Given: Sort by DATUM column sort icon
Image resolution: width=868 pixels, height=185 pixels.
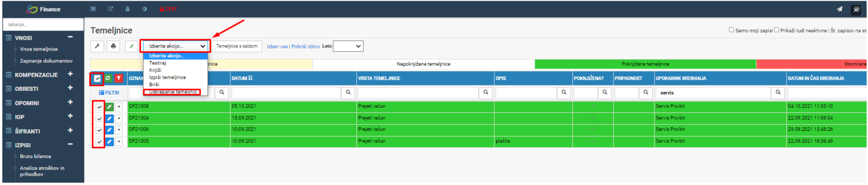Looking at the screenshot, I should [x=250, y=78].
